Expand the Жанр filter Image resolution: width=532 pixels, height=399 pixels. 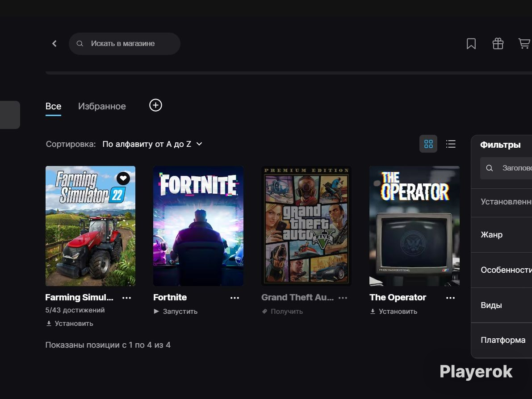click(502, 235)
